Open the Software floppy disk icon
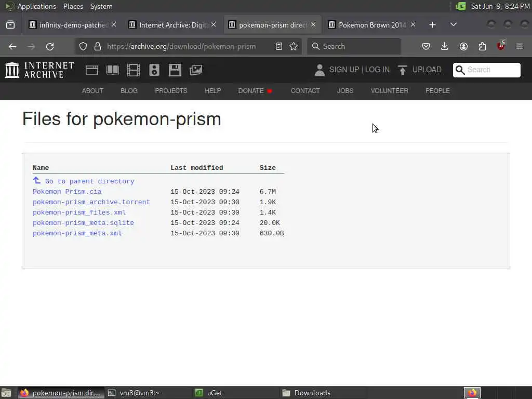532x399 pixels. click(x=175, y=70)
